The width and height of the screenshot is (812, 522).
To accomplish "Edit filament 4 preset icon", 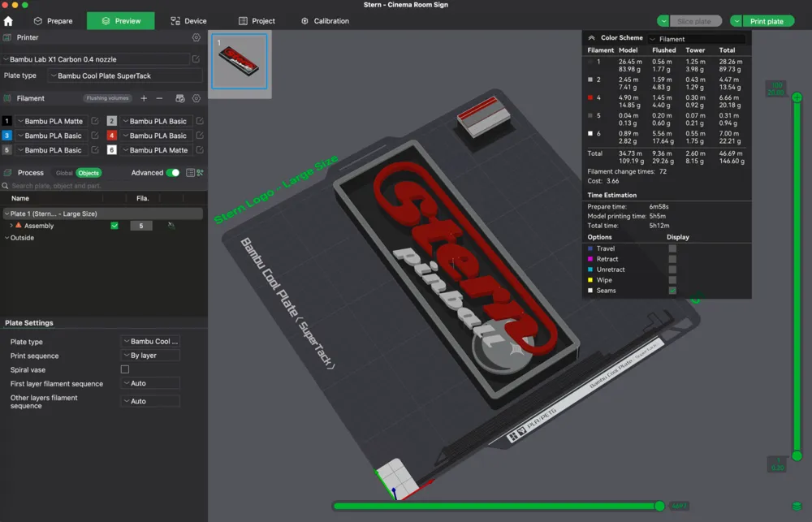I will click(200, 136).
